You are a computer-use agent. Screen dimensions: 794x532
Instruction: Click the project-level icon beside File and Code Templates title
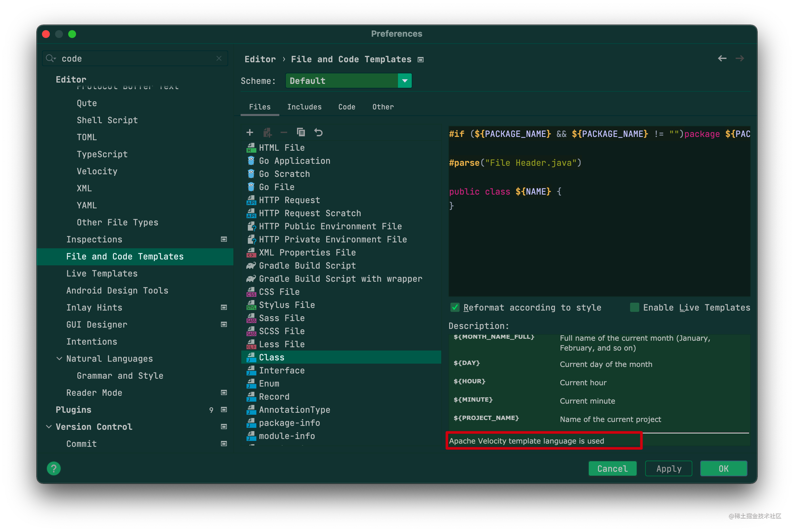[x=421, y=60]
